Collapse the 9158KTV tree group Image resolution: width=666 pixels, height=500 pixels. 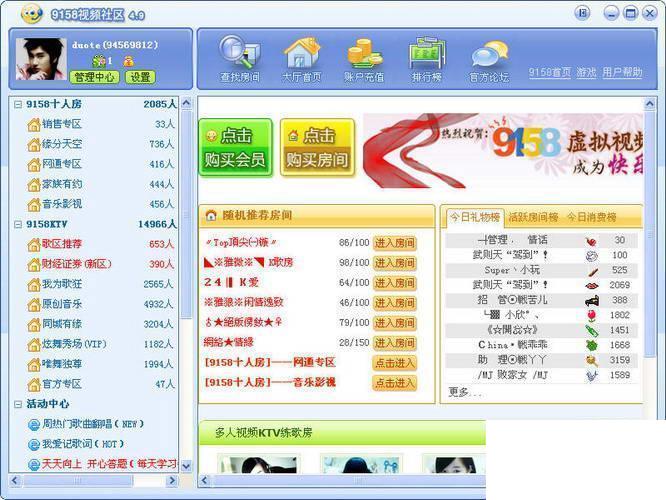(x=18, y=224)
